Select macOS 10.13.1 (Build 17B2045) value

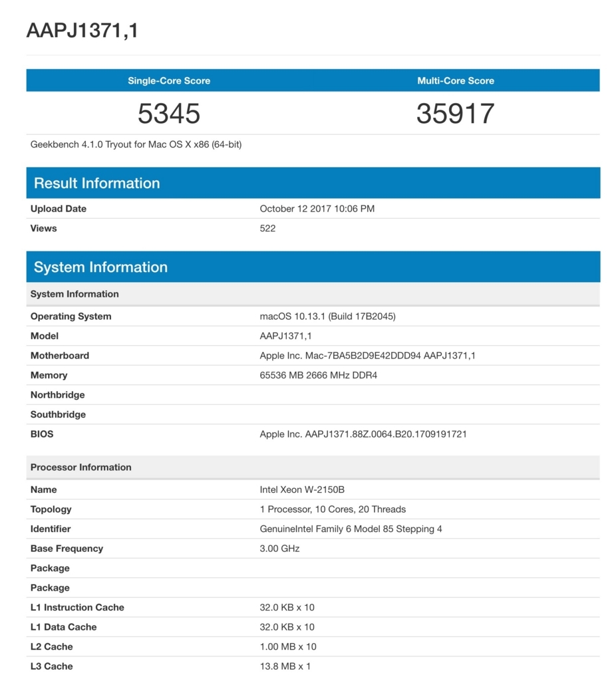tap(327, 316)
